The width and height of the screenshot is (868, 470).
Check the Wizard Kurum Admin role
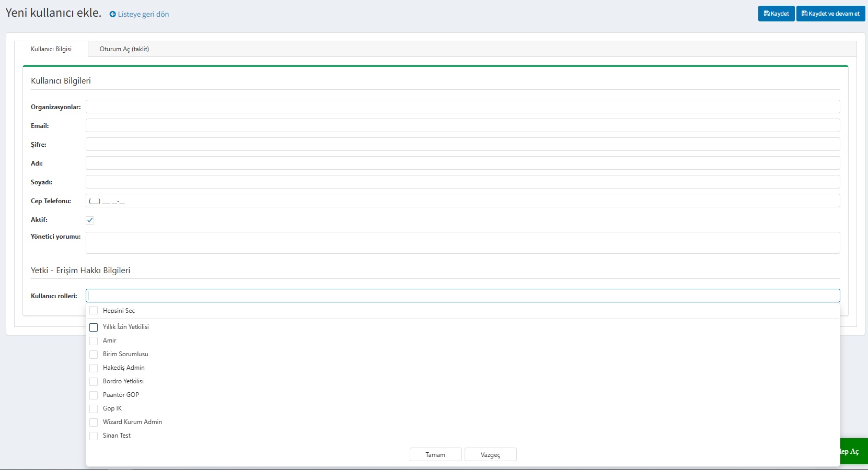(x=94, y=422)
